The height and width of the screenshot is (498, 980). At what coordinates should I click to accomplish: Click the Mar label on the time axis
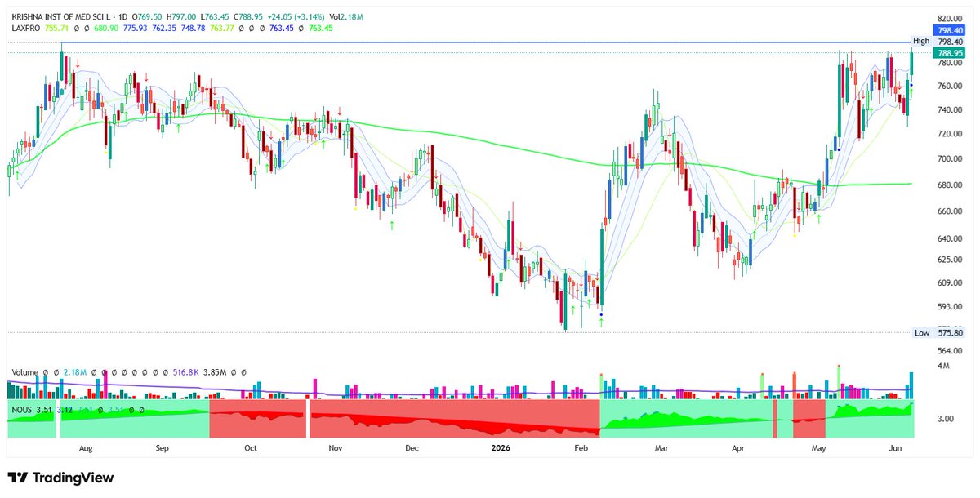[662, 448]
